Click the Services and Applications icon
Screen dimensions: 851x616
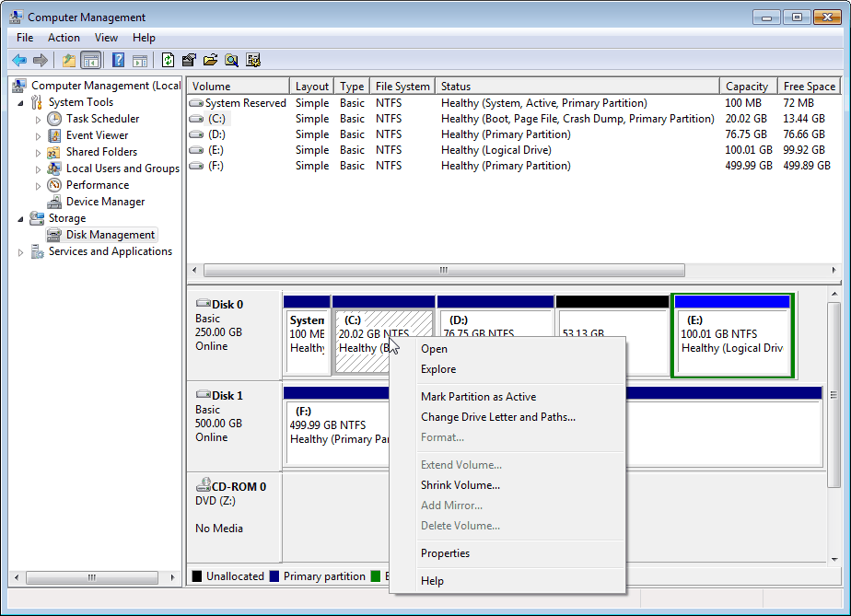pyautogui.click(x=37, y=251)
